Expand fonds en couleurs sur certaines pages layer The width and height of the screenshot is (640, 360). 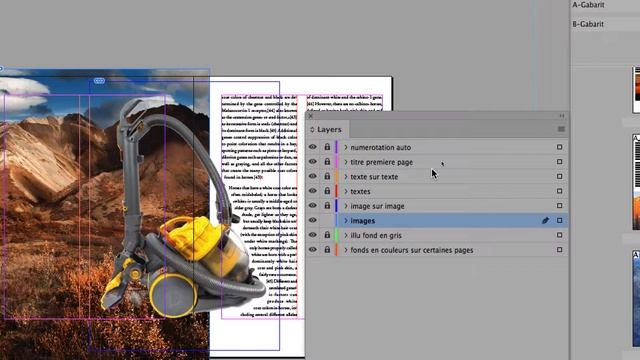[346, 250]
